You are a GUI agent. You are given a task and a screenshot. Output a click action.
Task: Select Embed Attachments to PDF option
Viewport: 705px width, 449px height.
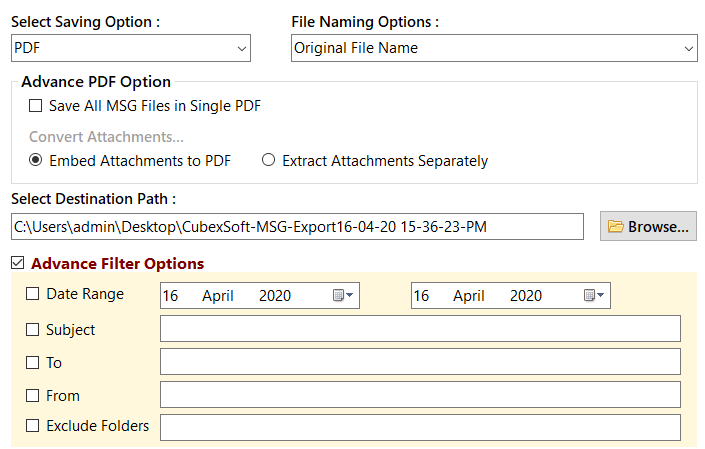tap(36, 160)
